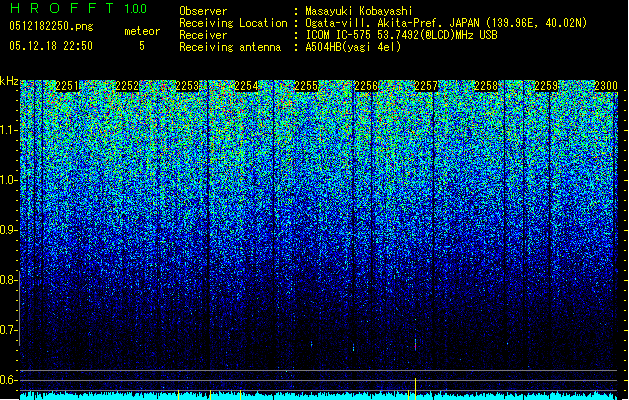This screenshot has width=629, height=400.
Task: Click the meteor count value 5
Action: click(x=142, y=46)
